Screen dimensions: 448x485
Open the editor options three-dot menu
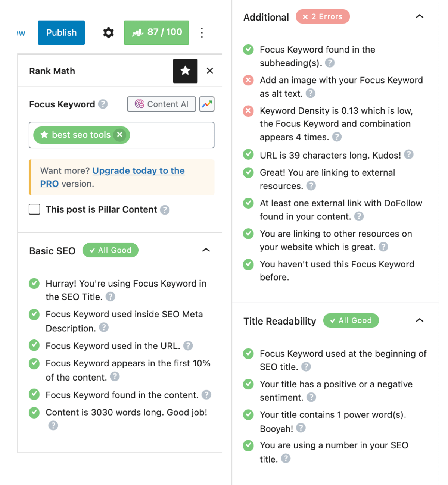click(202, 33)
